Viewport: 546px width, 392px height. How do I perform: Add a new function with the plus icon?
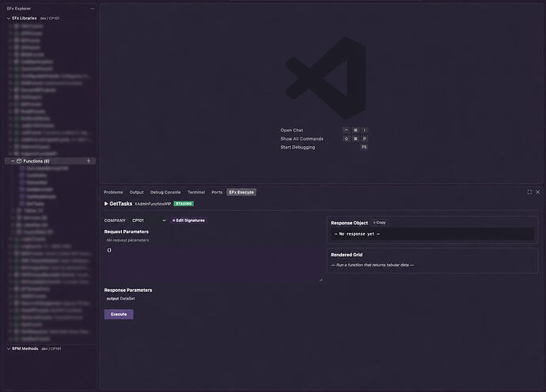pos(89,161)
